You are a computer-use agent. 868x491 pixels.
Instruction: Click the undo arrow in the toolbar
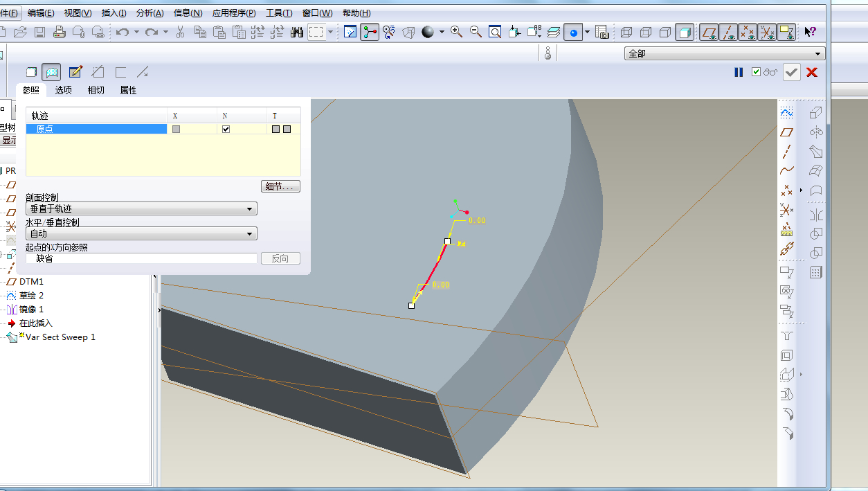123,32
